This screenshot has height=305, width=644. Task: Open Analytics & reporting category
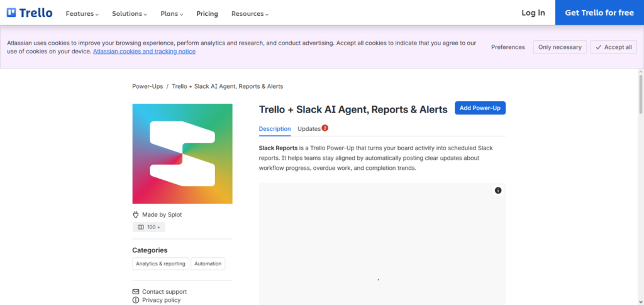pos(160,263)
